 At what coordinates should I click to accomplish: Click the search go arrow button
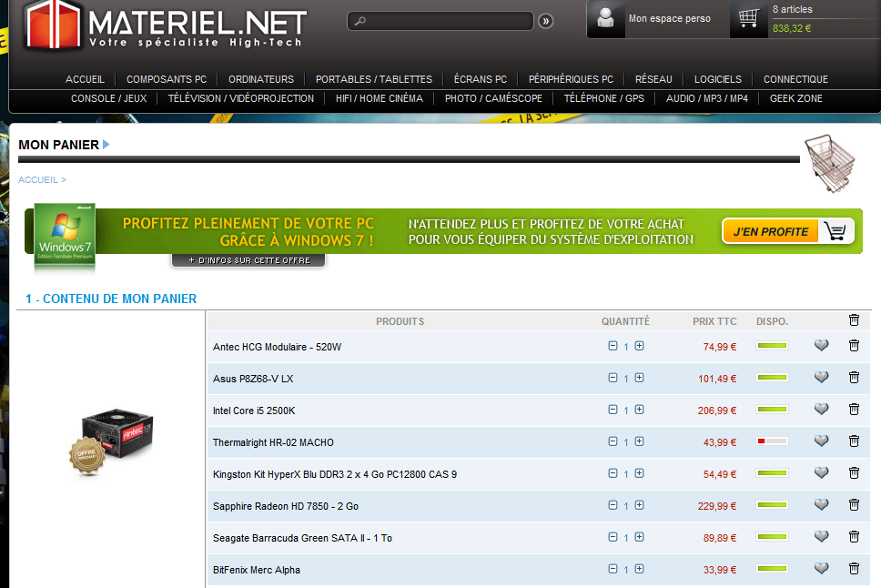tap(546, 21)
